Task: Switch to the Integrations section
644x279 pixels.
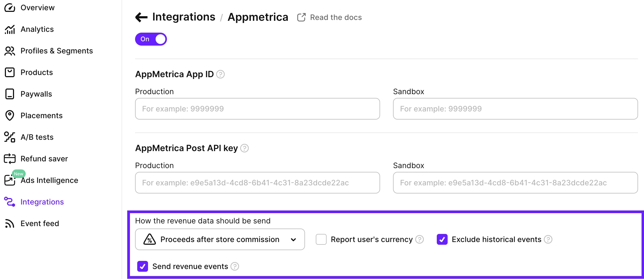Action: coord(42,202)
